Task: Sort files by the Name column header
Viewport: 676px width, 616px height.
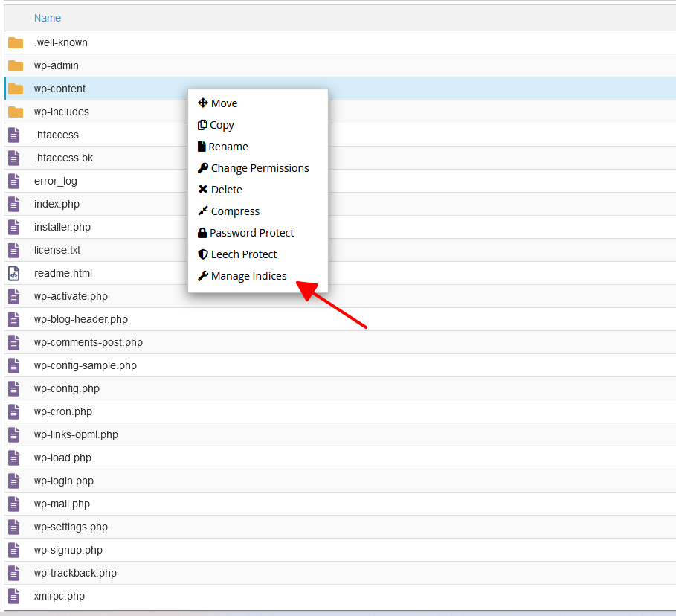Action: tap(48, 18)
